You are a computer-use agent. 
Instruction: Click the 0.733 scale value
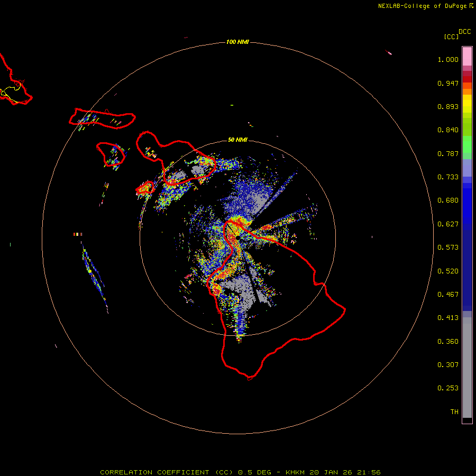click(x=448, y=177)
